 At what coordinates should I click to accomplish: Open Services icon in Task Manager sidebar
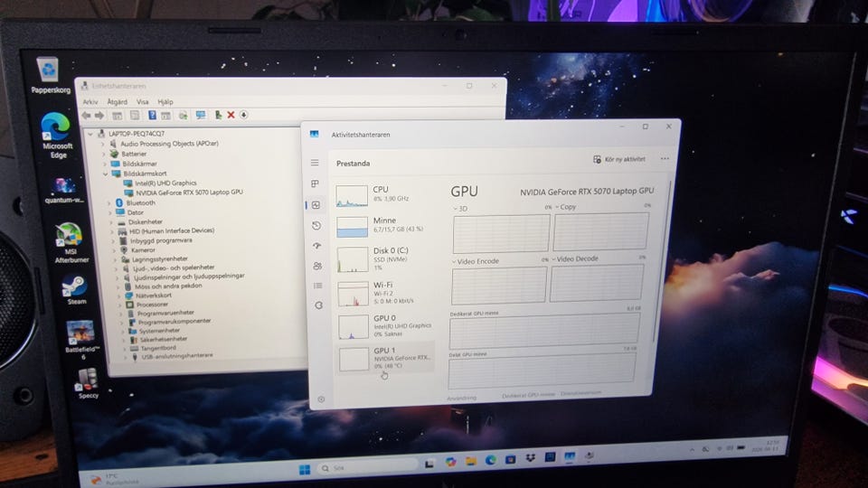pyautogui.click(x=319, y=305)
